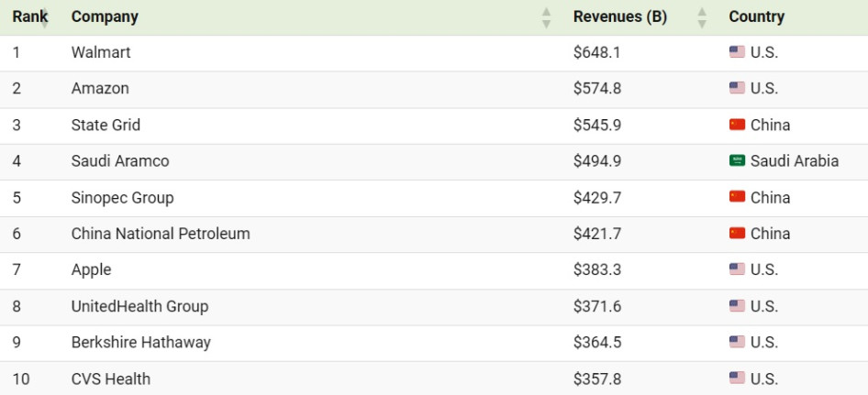Click China text in China National Petroleum row
The height and width of the screenshot is (395, 868).
coord(770,234)
